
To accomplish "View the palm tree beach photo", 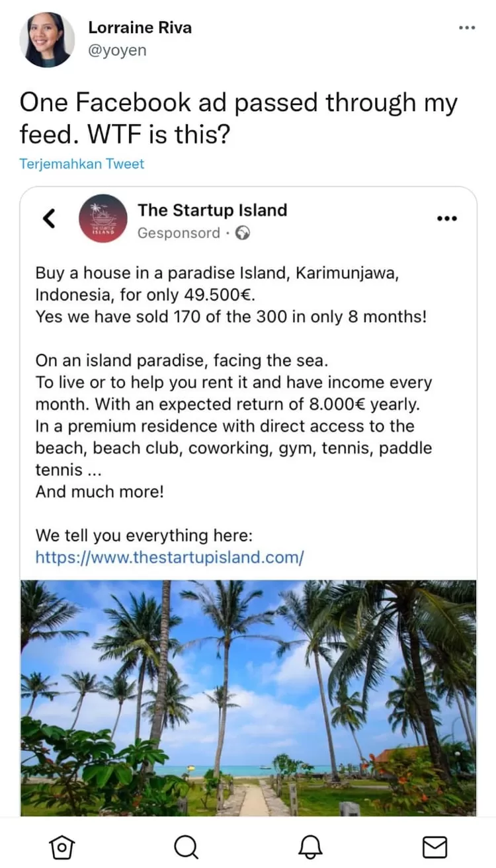I will coord(248,694).
